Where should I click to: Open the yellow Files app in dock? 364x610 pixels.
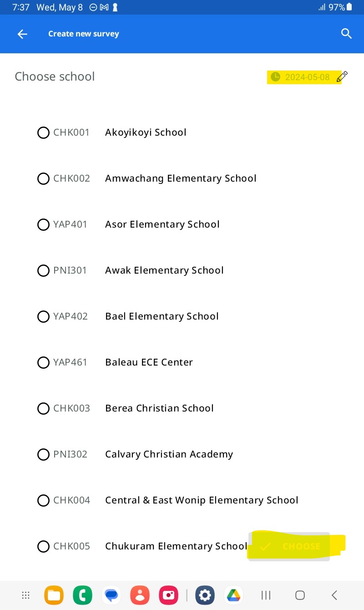tap(54, 595)
